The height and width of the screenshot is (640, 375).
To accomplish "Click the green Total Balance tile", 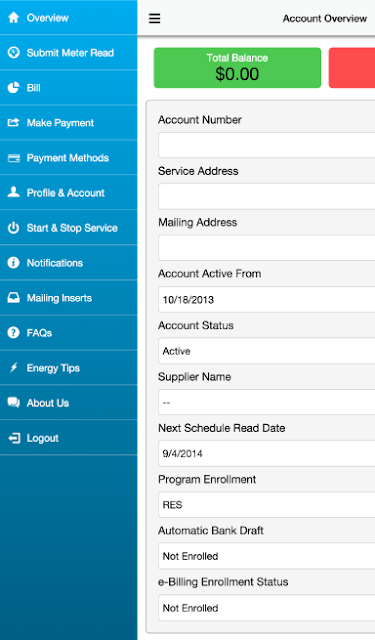I will (237, 68).
